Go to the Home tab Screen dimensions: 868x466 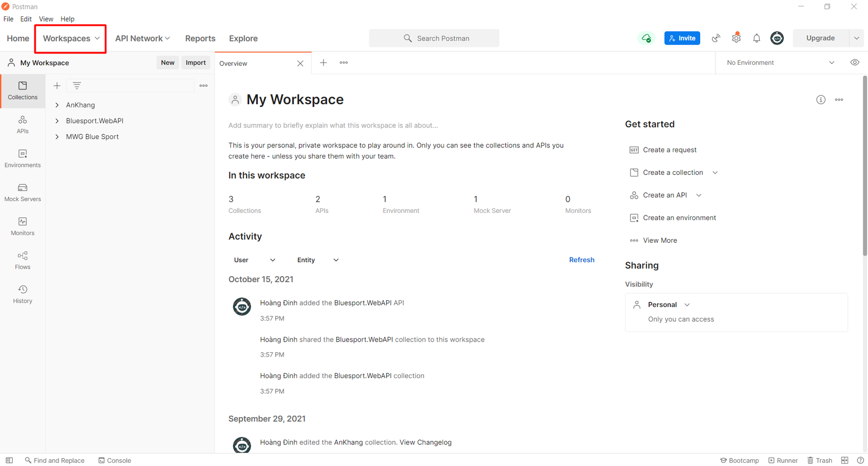[18, 38]
